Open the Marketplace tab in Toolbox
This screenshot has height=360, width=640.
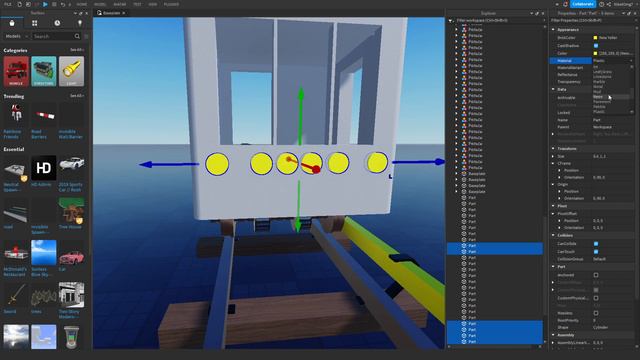(12, 23)
